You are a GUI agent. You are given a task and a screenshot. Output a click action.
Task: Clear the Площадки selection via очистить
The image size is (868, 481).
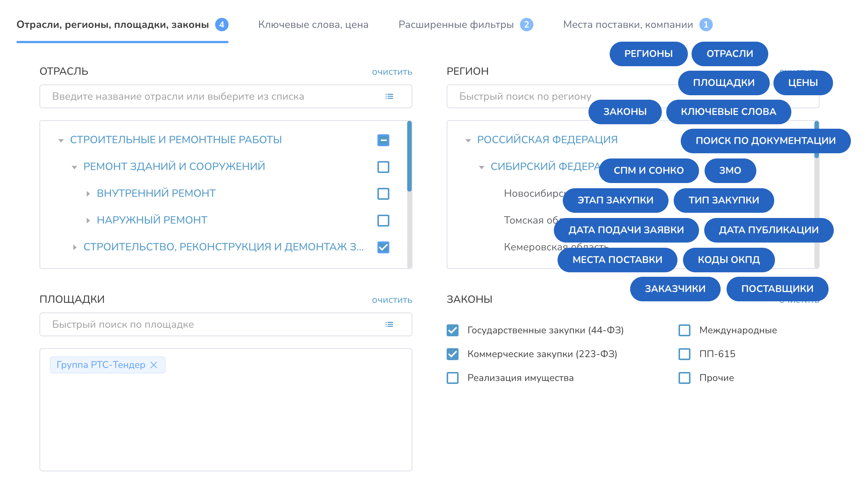tap(392, 300)
